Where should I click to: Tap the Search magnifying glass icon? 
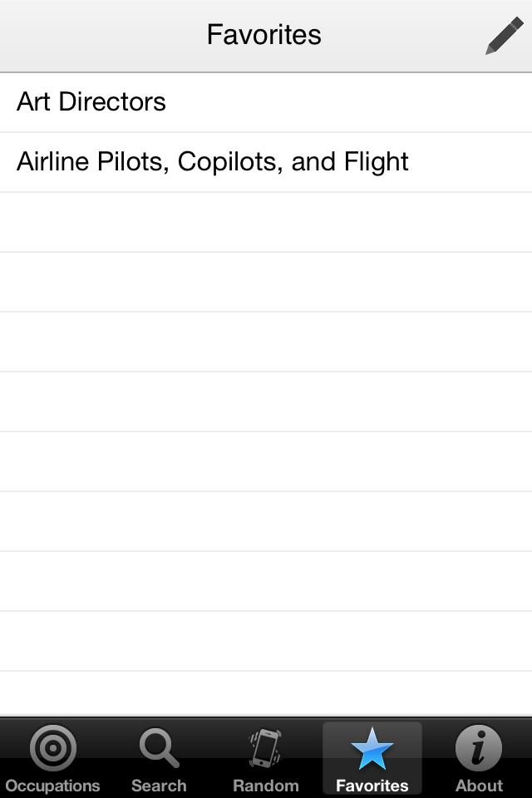pos(160,747)
